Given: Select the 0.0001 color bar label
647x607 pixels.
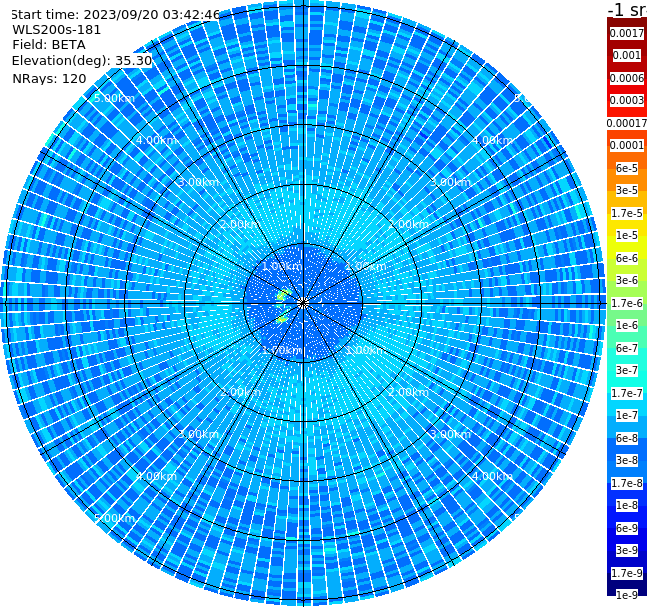Looking at the screenshot, I should [x=627, y=145].
